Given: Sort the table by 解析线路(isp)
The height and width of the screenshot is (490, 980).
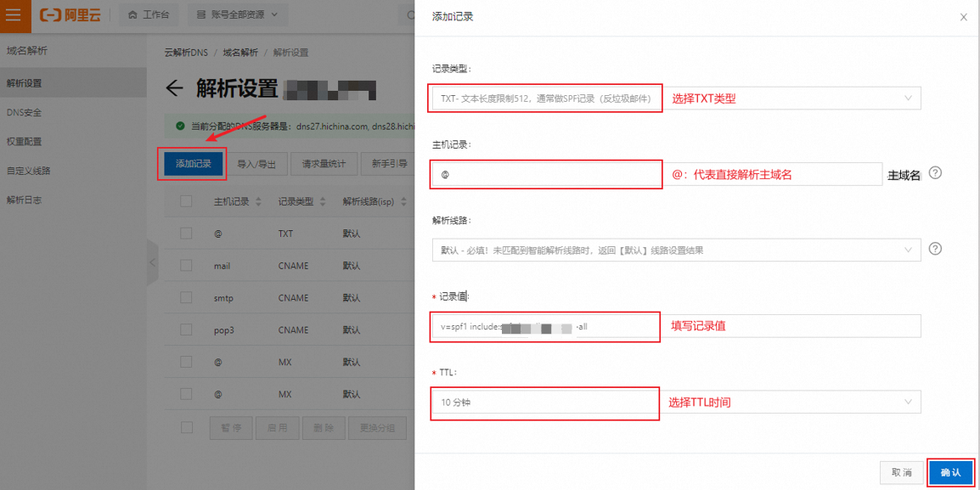Looking at the screenshot, I should 403,202.
